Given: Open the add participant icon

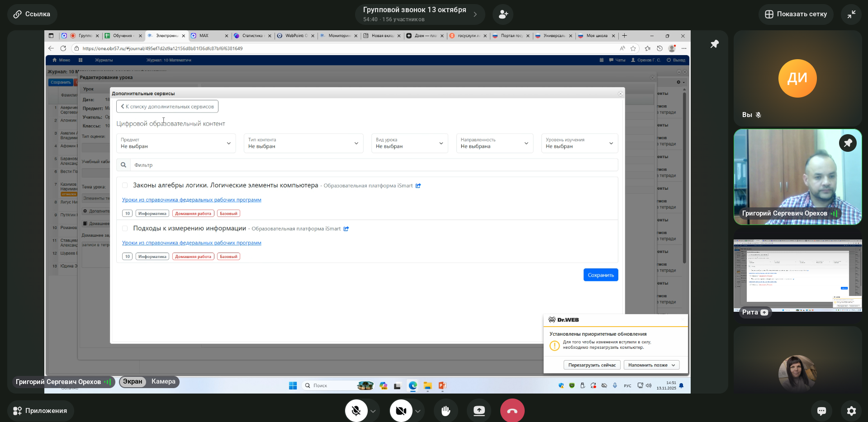Looking at the screenshot, I should click(503, 14).
